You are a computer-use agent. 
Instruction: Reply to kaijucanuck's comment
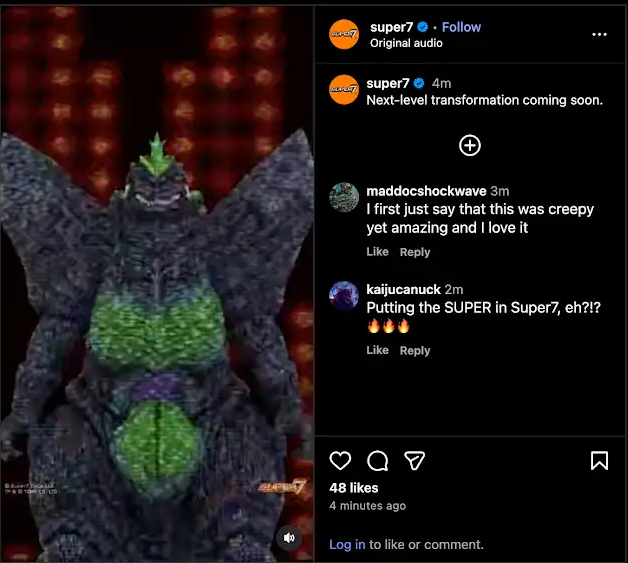tap(415, 350)
